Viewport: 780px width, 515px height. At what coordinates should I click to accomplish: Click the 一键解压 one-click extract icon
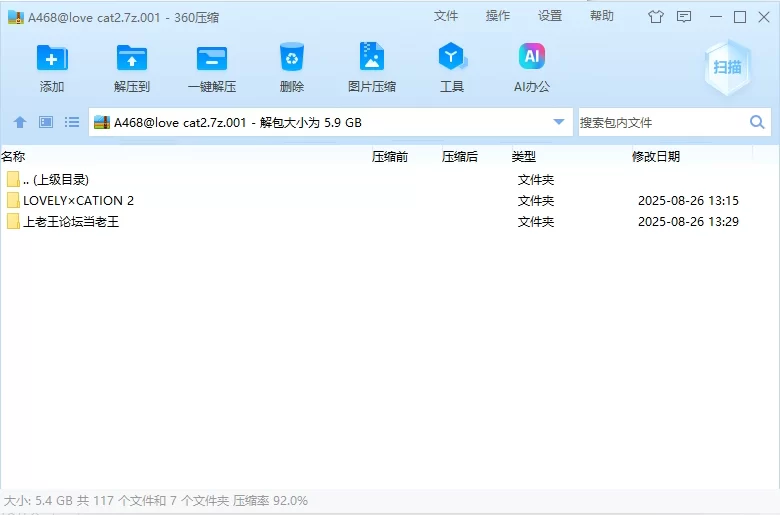(212, 58)
